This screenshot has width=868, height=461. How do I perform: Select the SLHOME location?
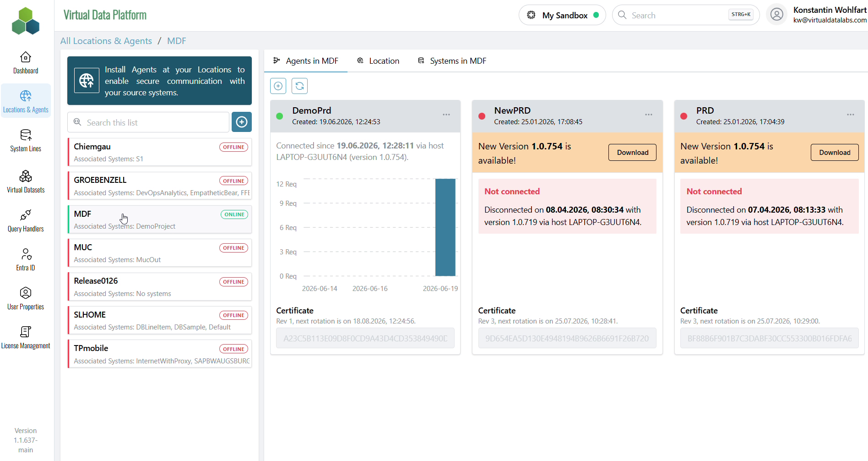click(x=159, y=320)
